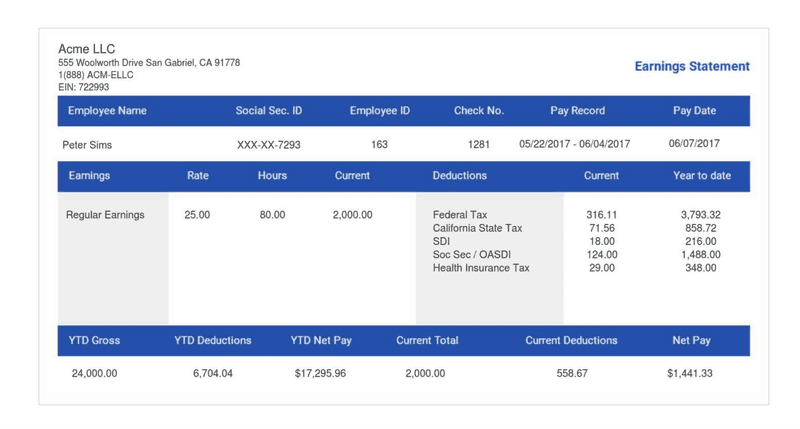
Task: Select the Net Pay amount $1,441.33
Action: [x=690, y=373]
